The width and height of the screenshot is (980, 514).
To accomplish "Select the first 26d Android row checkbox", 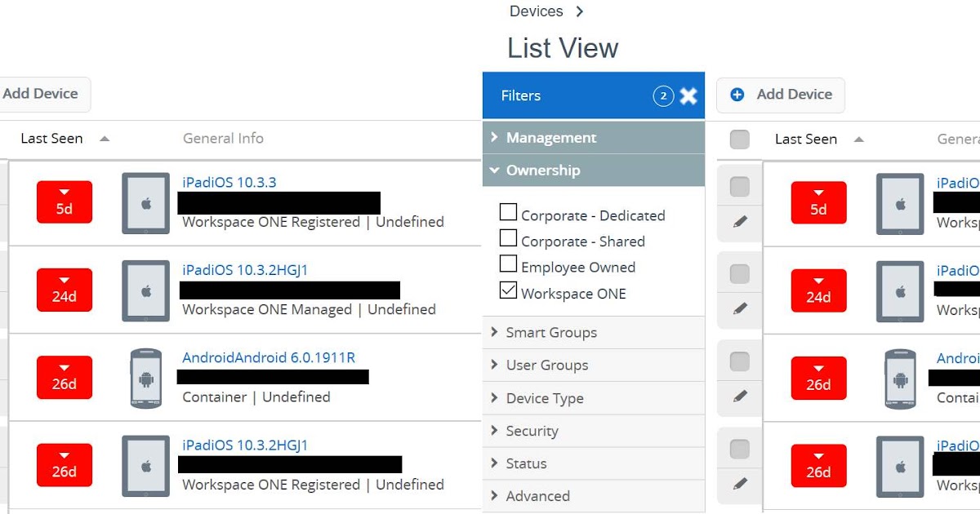I will pyautogui.click(x=739, y=361).
